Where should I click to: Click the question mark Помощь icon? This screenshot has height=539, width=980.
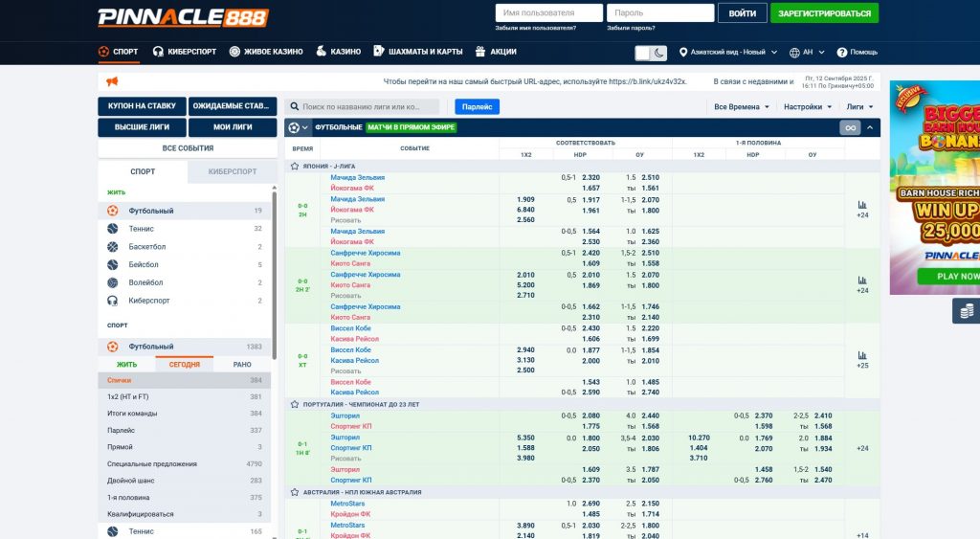[x=842, y=53]
